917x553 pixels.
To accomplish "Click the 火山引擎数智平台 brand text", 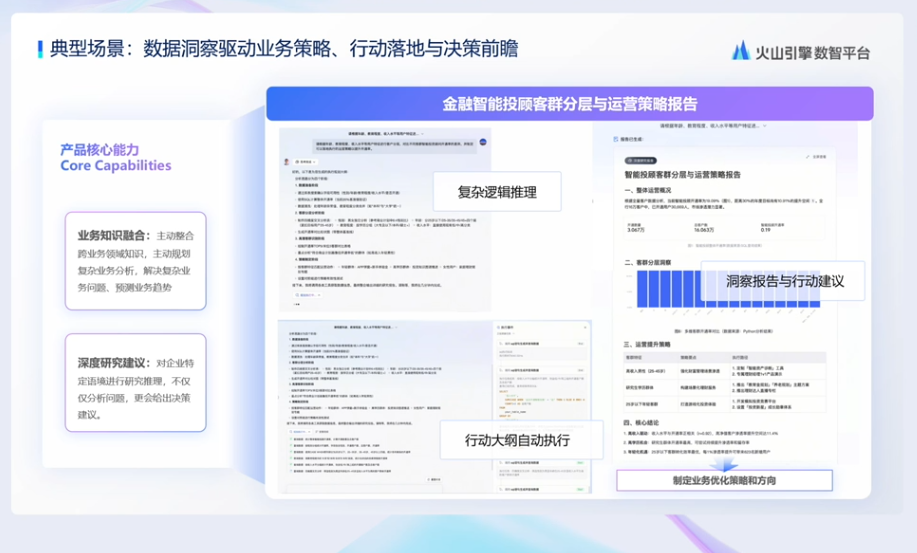I will (812, 53).
